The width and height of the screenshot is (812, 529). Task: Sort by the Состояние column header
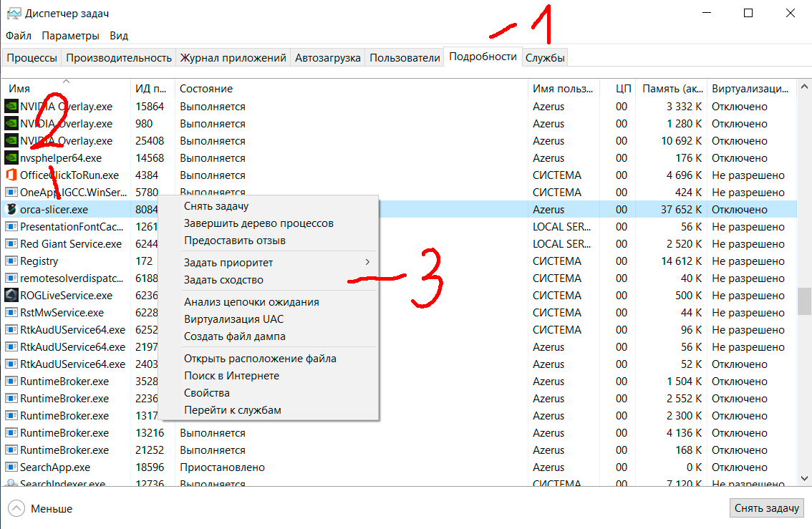(351, 89)
